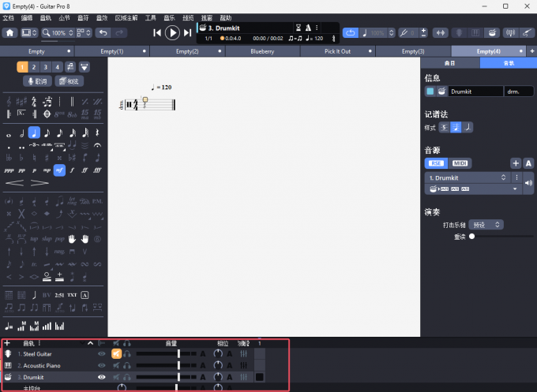Click the track color swatch in 信息
This screenshot has height=392, width=537.
(x=430, y=91)
